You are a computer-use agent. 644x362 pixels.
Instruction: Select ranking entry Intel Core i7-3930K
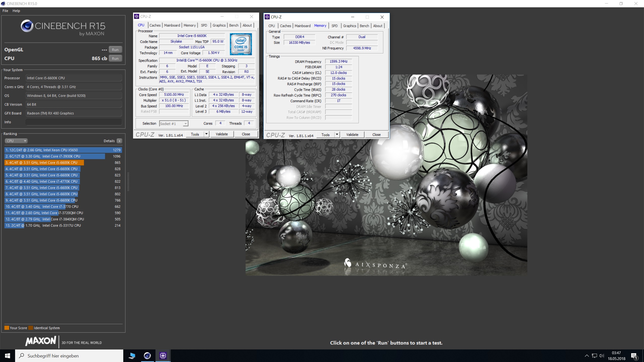click(x=63, y=156)
